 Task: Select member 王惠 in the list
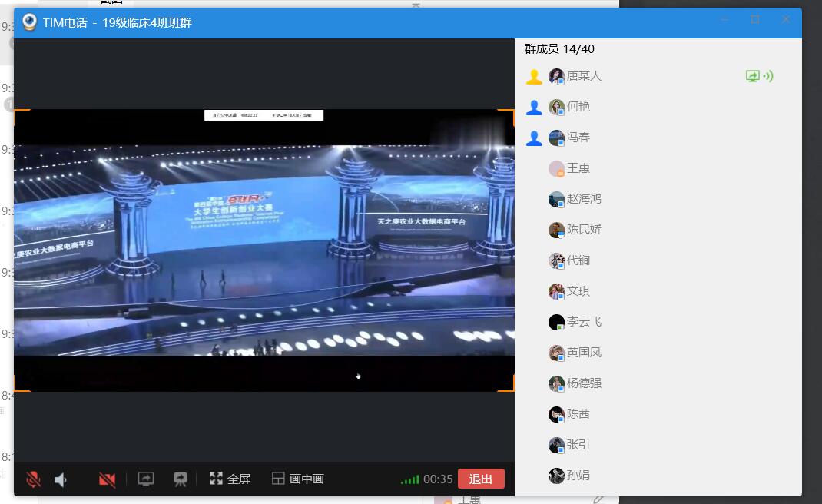578,168
